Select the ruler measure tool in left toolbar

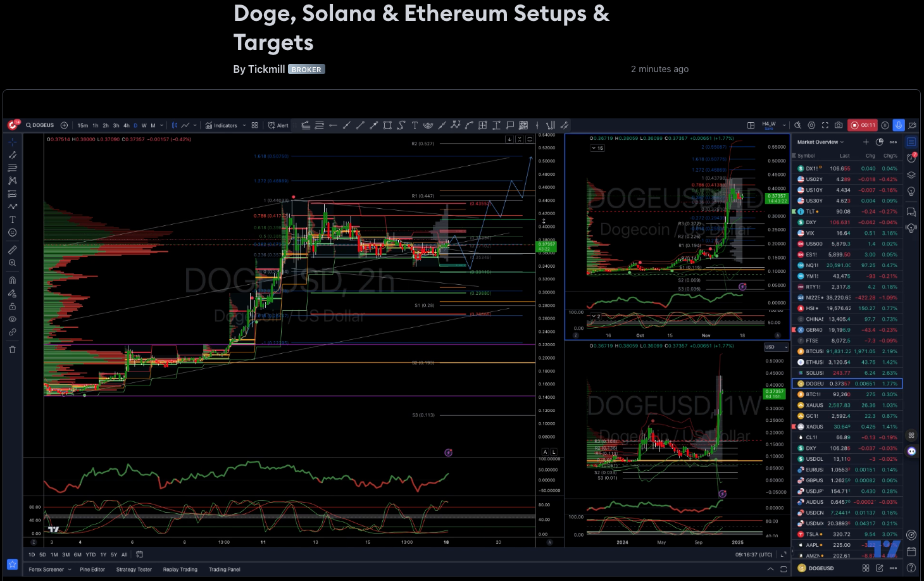click(12, 250)
